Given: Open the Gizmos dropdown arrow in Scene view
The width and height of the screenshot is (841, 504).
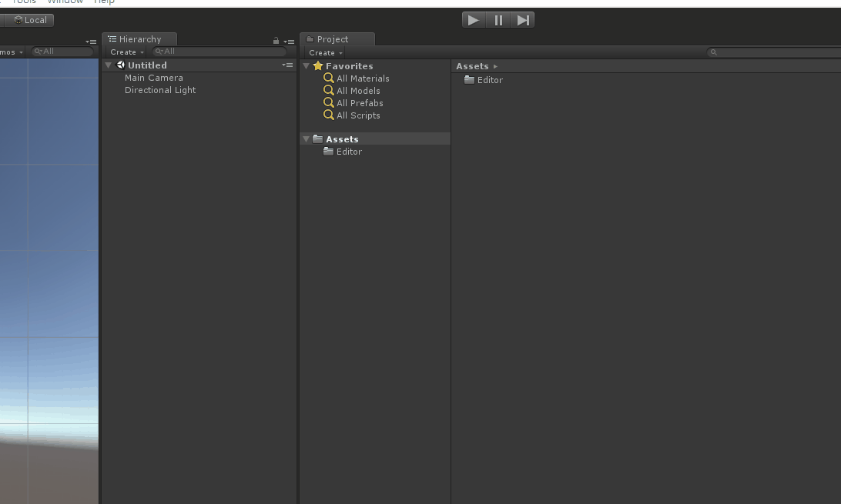Looking at the screenshot, I should pyautogui.click(x=21, y=52).
